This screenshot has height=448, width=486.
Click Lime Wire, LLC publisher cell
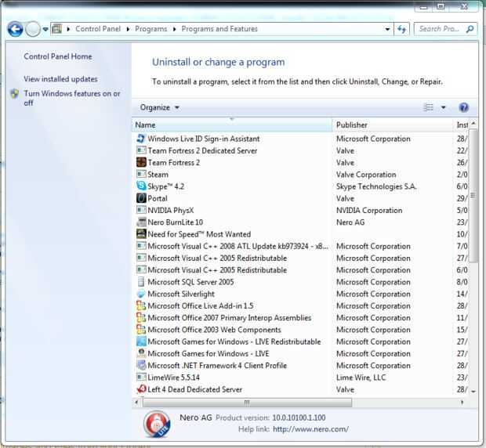point(361,378)
